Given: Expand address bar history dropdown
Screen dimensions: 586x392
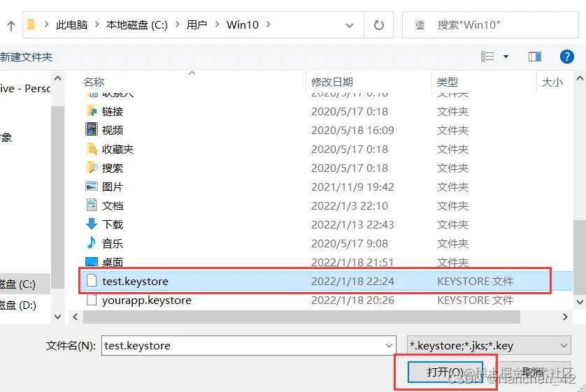Looking at the screenshot, I should [350, 25].
